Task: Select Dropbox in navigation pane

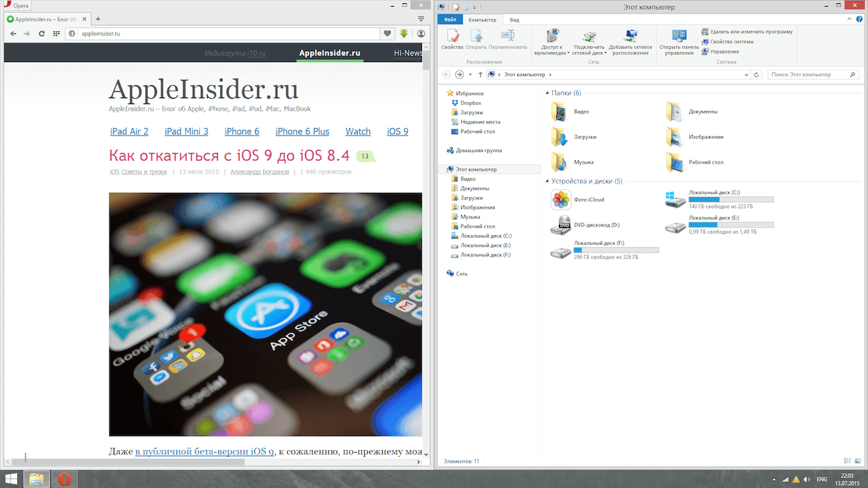Action: tap(465, 103)
